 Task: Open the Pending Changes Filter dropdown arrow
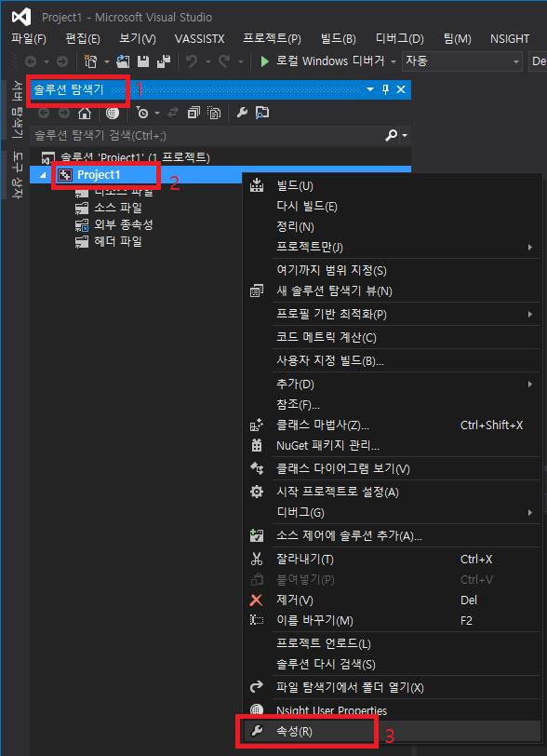coord(157,114)
